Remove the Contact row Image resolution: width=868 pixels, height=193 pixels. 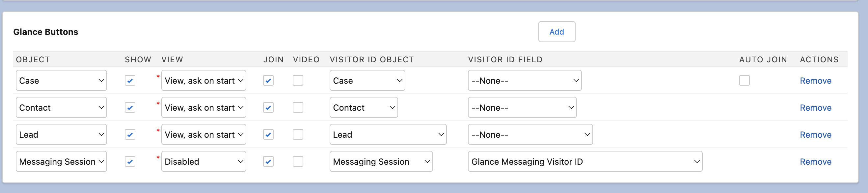pyautogui.click(x=815, y=107)
